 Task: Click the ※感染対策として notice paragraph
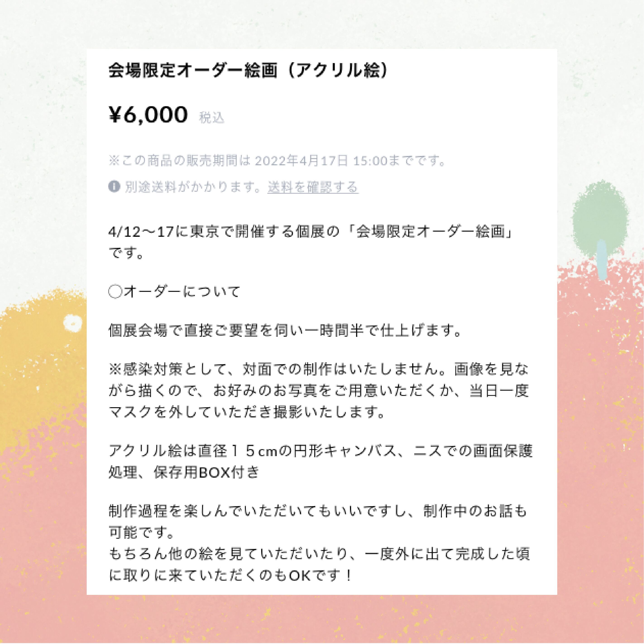[x=319, y=391]
